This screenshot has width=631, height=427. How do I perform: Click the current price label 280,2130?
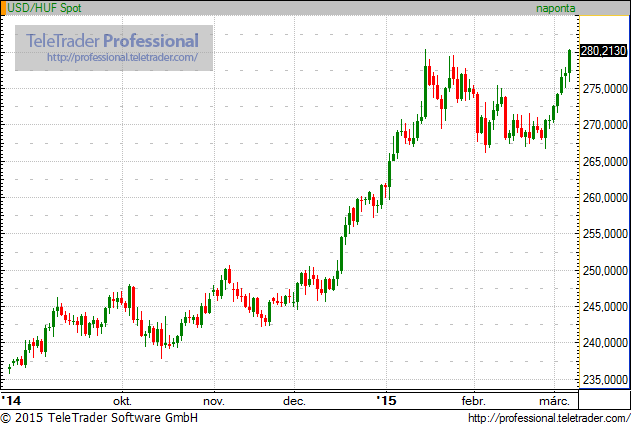pos(603,51)
